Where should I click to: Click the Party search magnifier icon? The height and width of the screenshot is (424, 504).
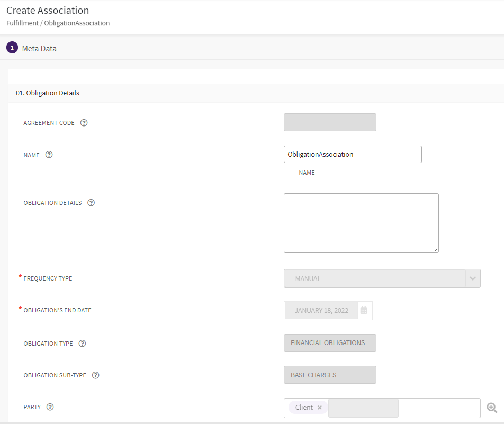click(x=492, y=408)
